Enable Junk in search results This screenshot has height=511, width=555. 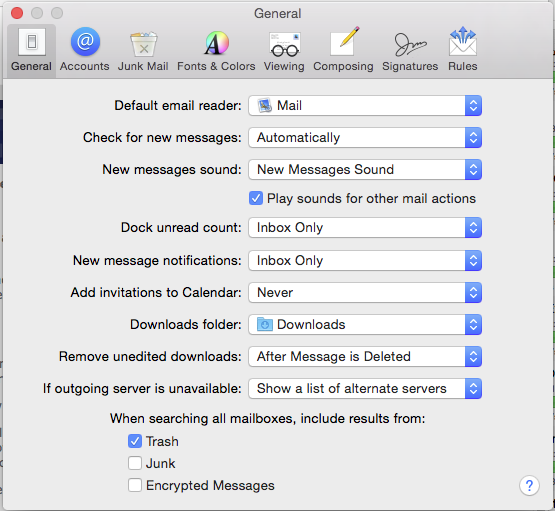[135, 463]
